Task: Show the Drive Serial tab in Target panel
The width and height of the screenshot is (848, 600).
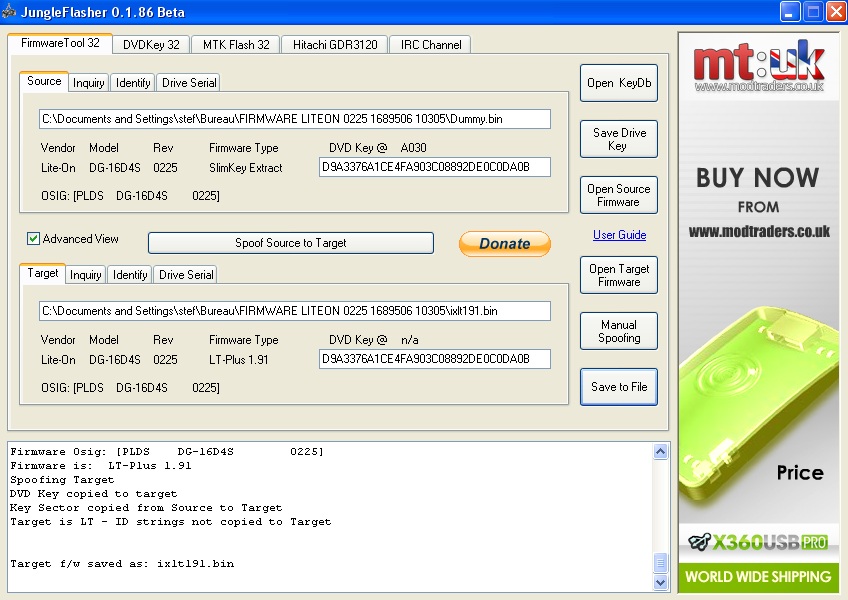Action: [186, 275]
